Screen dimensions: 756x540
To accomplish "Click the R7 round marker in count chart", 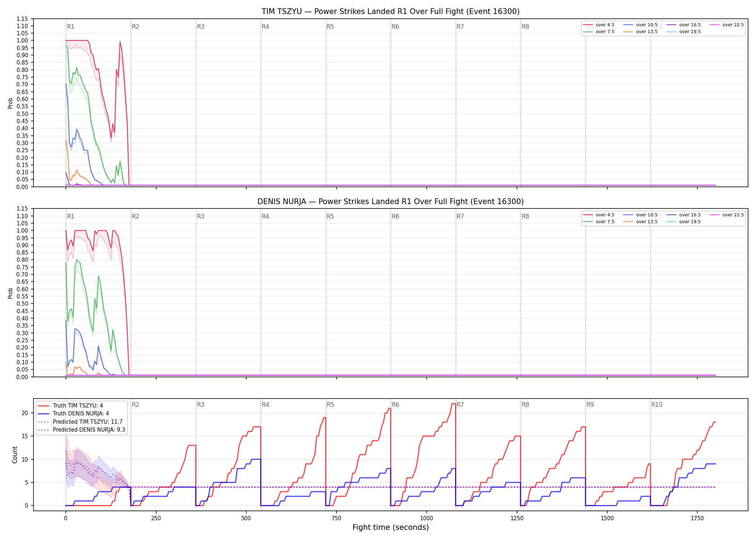I will tap(460, 405).
